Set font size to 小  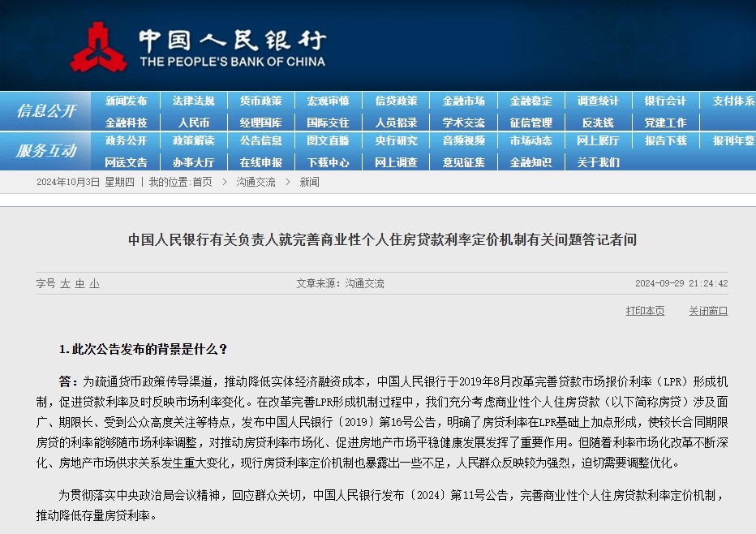click(94, 284)
